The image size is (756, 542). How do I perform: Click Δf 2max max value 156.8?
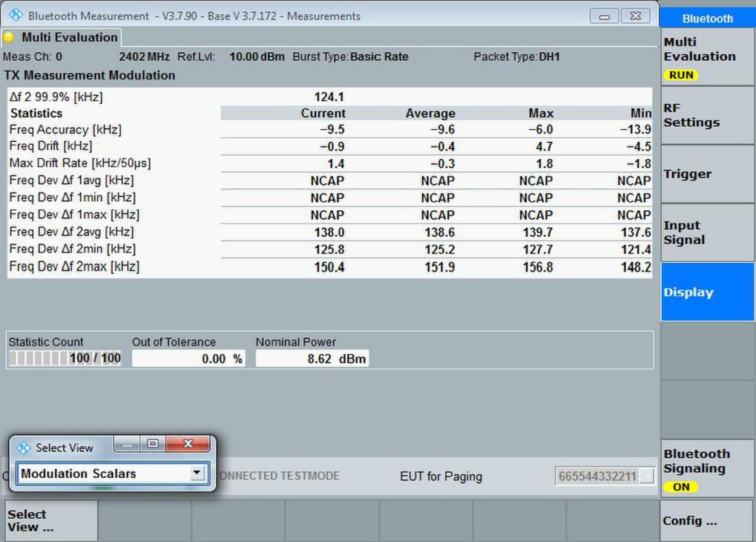point(538,267)
